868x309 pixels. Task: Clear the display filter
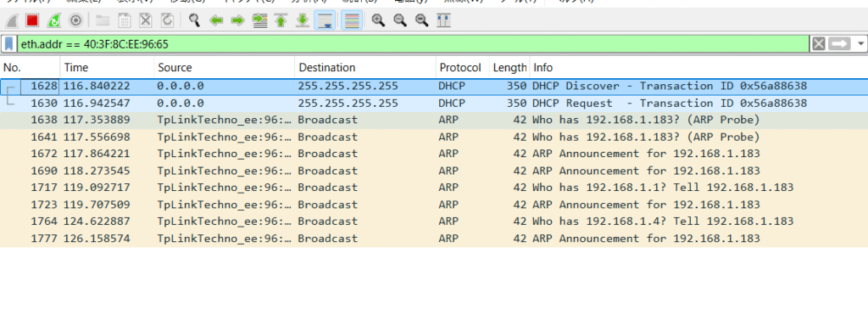click(x=819, y=44)
